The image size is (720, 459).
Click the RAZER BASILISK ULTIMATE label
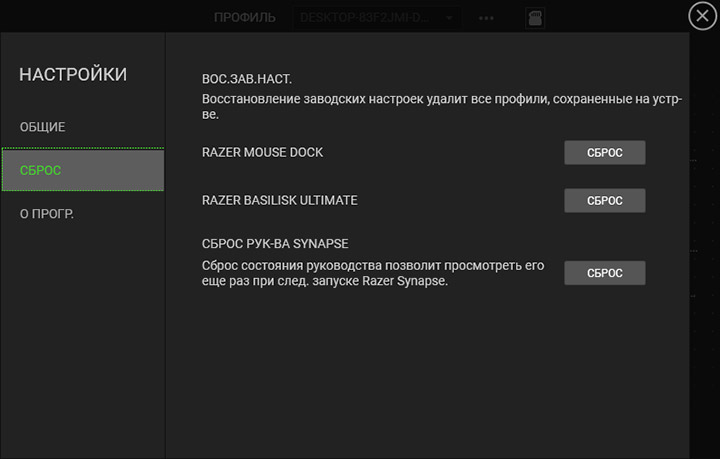click(280, 201)
